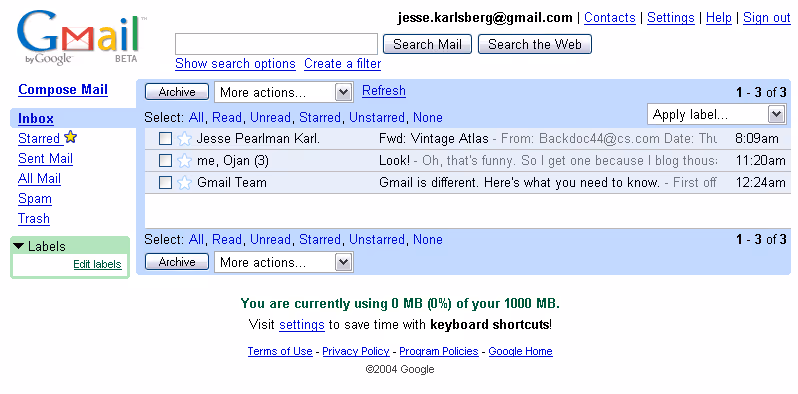798x394 pixels.
Task: Open the Google Home link
Action: point(520,351)
